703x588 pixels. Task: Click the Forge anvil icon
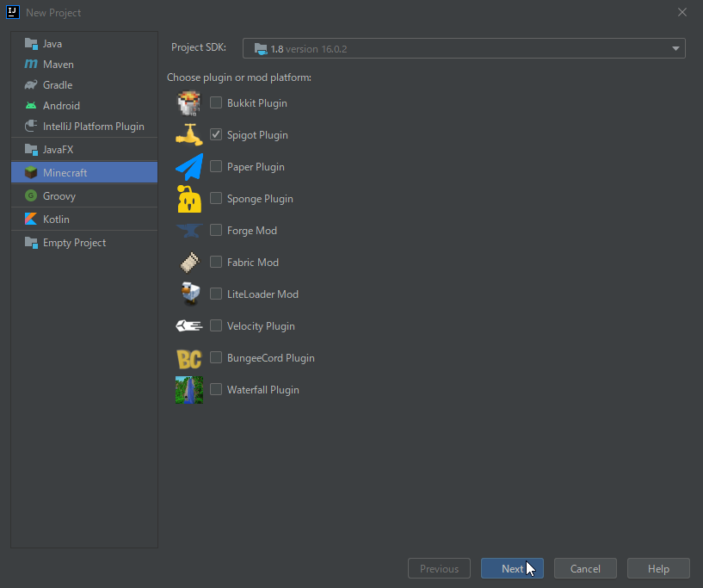[188, 231]
